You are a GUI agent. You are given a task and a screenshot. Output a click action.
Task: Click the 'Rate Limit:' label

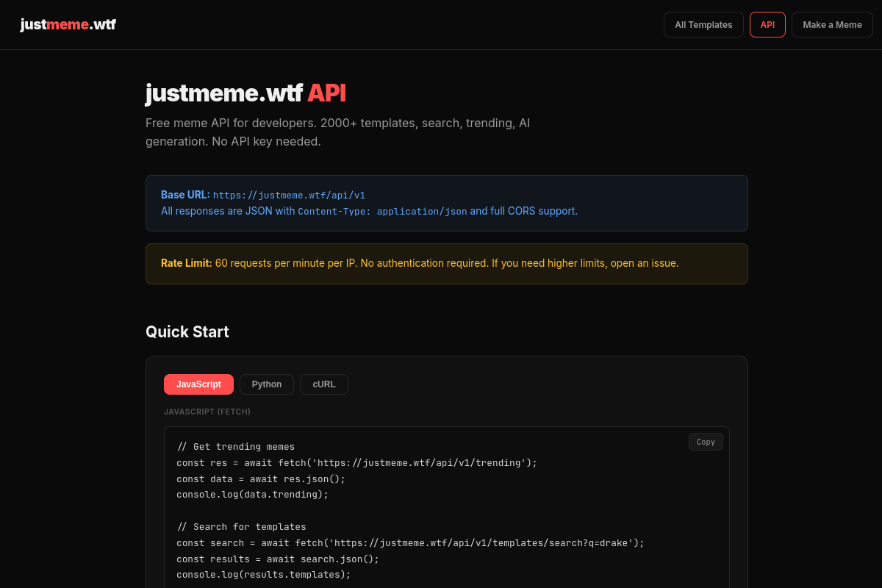(x=187, y=263)
